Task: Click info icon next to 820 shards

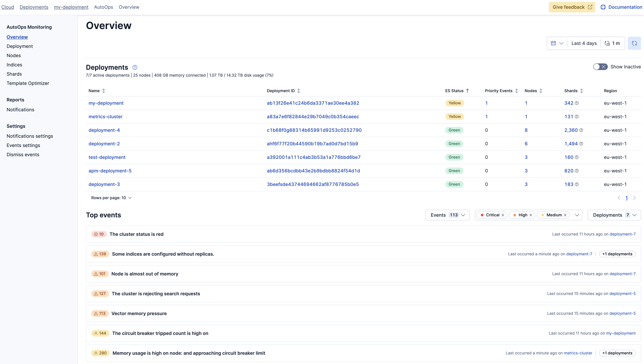Action: click(x=577, y=171)
